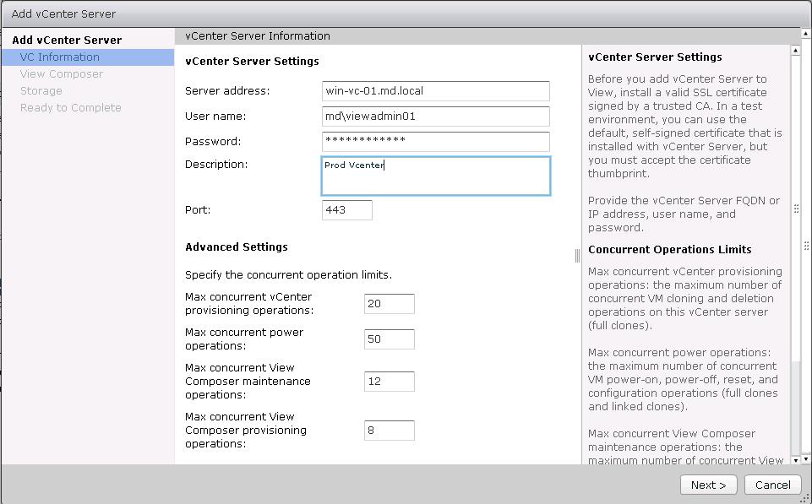Select VC Information in the wizard steps
This screenshot has width=812, height=504.
(x=60, y=57)
